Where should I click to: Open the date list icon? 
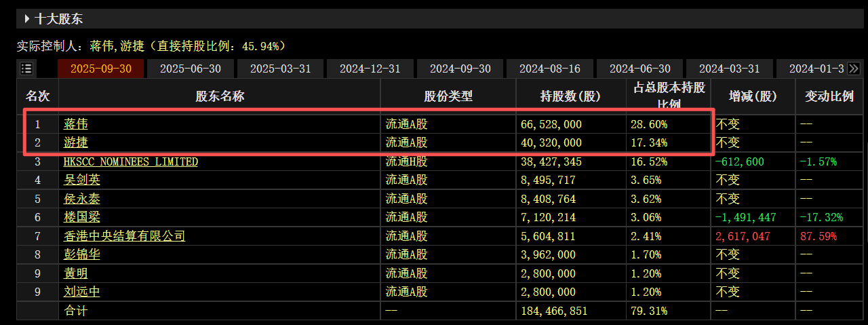tap(26, 69)
